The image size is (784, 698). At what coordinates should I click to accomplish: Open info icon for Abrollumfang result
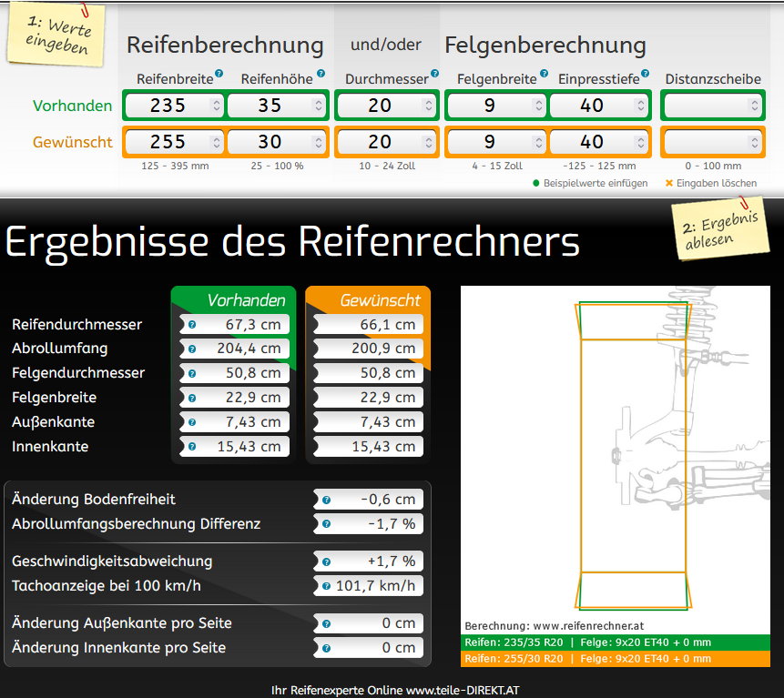[192, 349]
